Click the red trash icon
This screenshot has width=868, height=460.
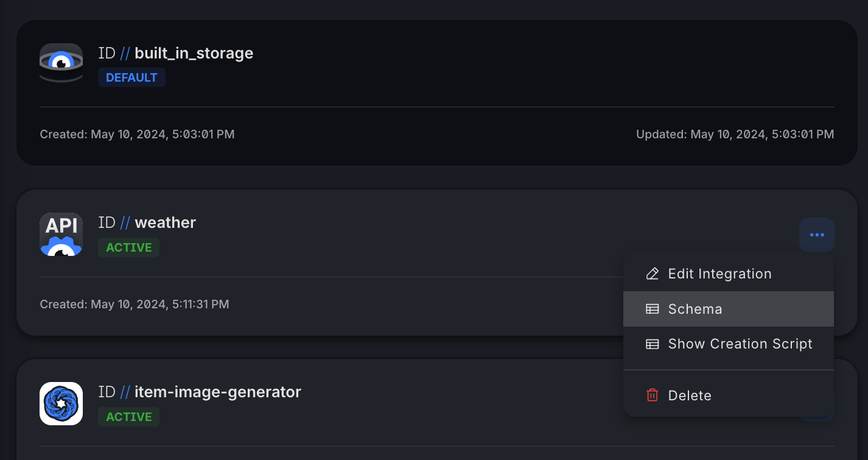[652, 395]
